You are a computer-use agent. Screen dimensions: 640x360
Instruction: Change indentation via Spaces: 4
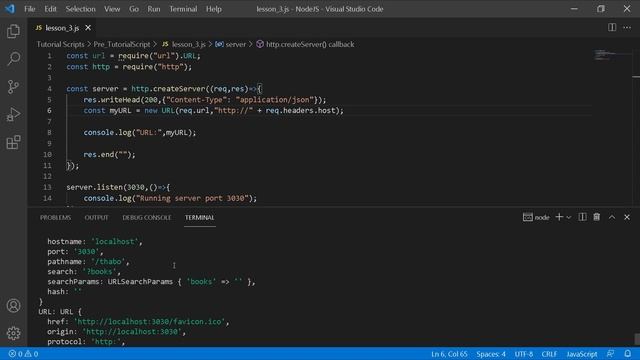(x=491, y=354)
